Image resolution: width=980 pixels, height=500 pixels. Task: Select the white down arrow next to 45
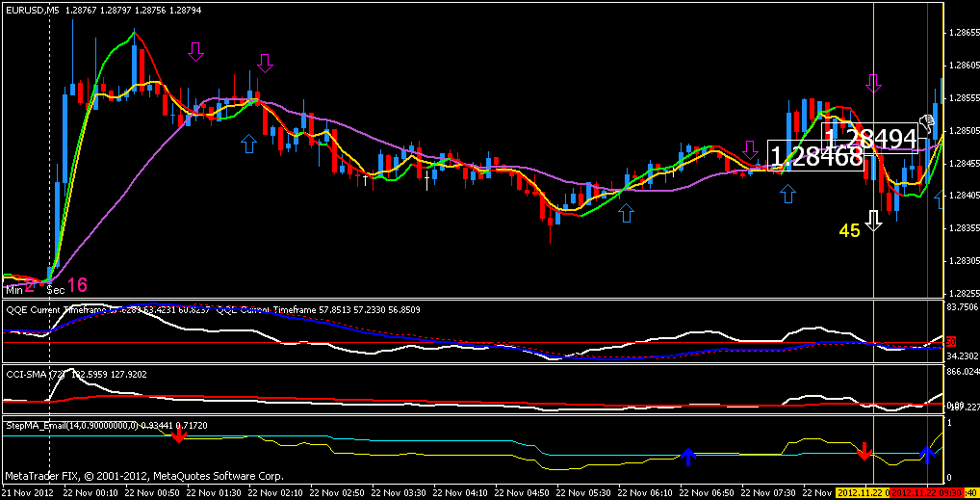(873, 221)
